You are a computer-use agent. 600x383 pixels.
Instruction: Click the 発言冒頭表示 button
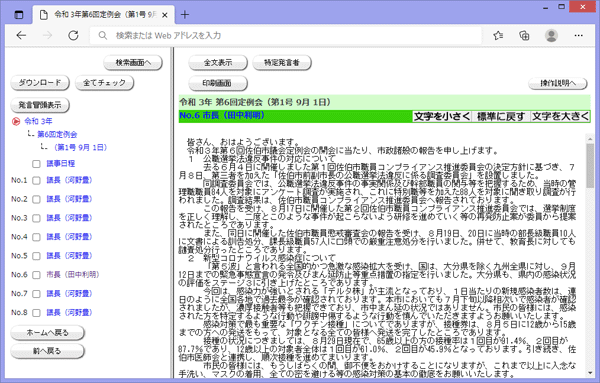pyautogui.click(x=40, y=105)
